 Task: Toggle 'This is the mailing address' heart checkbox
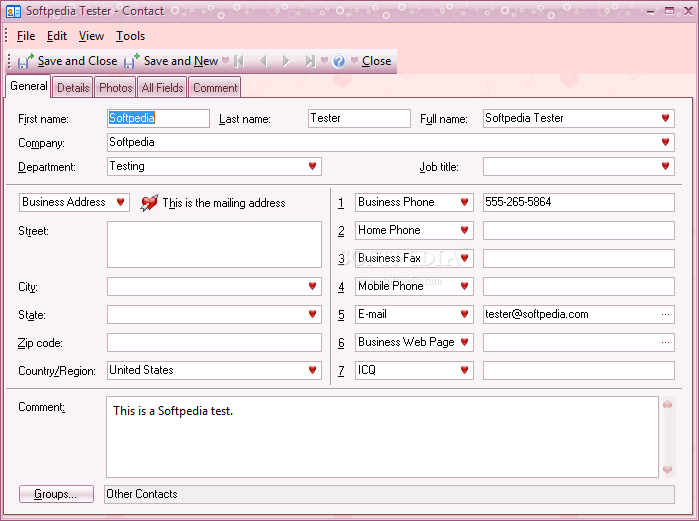149,203
